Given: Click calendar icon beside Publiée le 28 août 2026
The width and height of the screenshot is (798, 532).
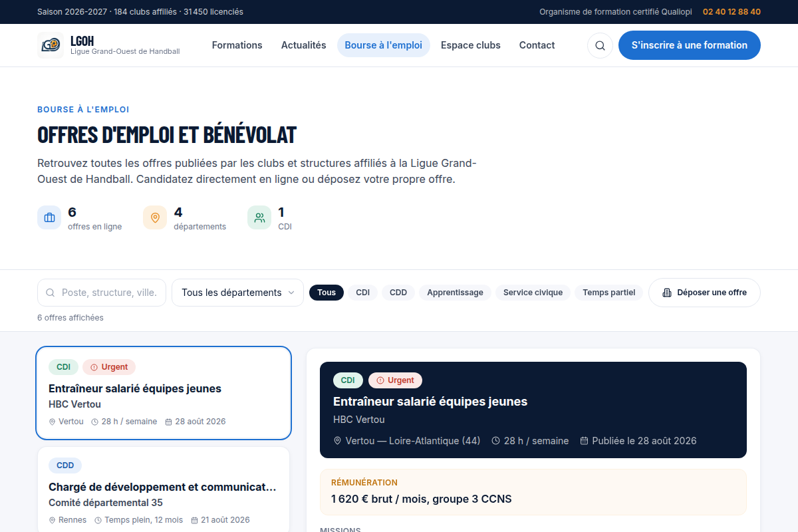Looking at the screenshot, I should coord(585,441).
